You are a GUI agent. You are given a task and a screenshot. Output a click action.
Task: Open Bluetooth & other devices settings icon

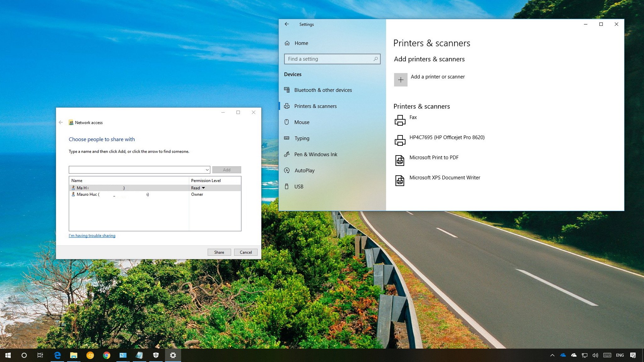[x=288, y=90]
